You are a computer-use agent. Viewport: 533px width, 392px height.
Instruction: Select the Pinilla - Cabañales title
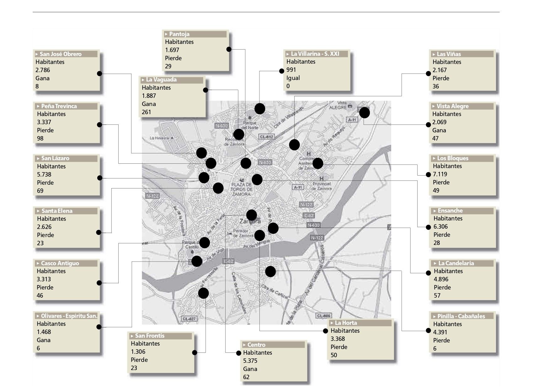point(461,316)
